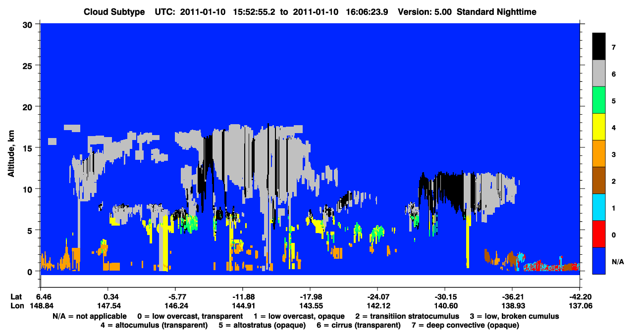
Task: Click longitude value 146.24
Action: pos(176,306)
